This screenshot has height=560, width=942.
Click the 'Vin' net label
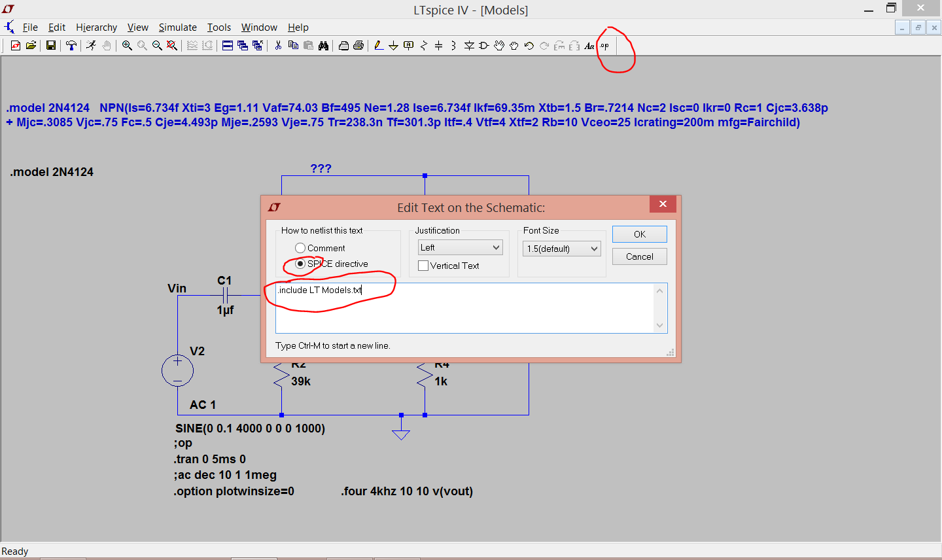click(x=177, y=289)
